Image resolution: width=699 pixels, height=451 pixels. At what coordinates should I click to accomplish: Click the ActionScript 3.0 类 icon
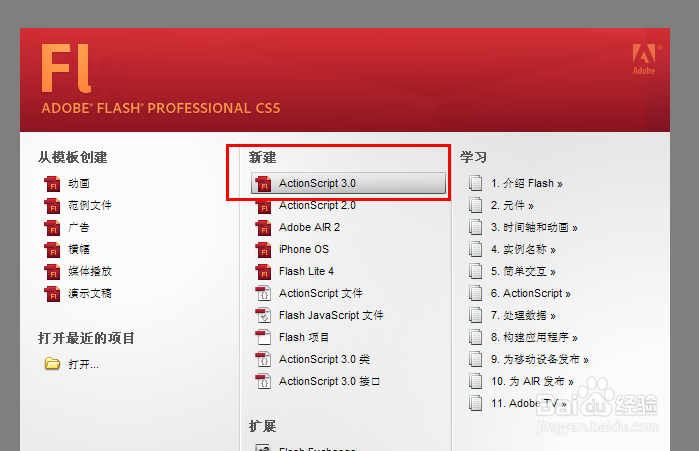[263, 360]
